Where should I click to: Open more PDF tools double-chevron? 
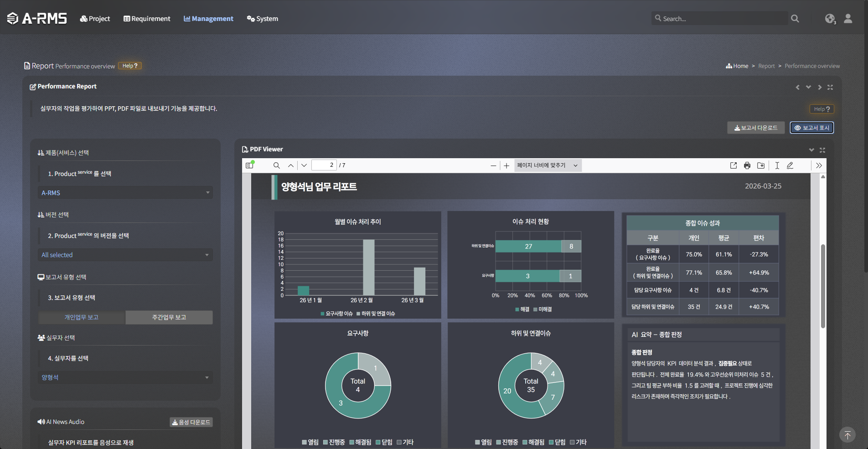pyautogui.click(x=819, y=165)
